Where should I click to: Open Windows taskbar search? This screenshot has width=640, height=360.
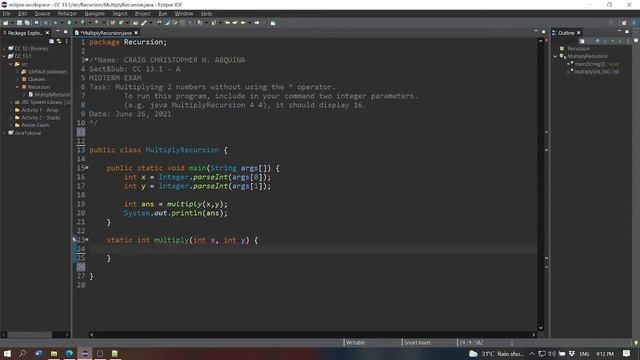[22, 353]
